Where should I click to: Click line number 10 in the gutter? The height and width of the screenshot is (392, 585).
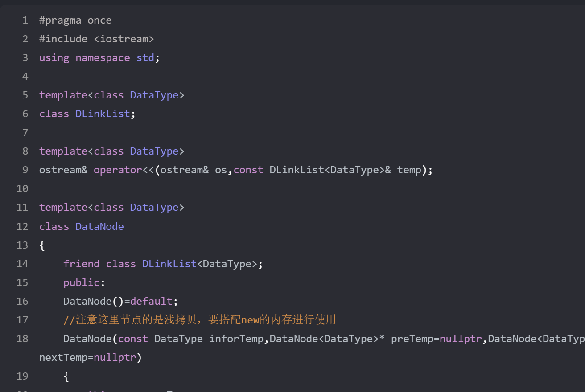[22, 189]
